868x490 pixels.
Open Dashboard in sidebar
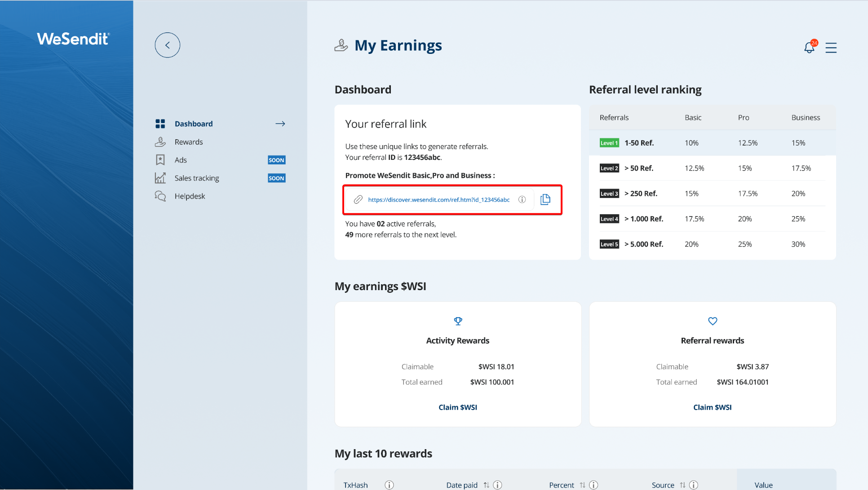tap(194, 124)
